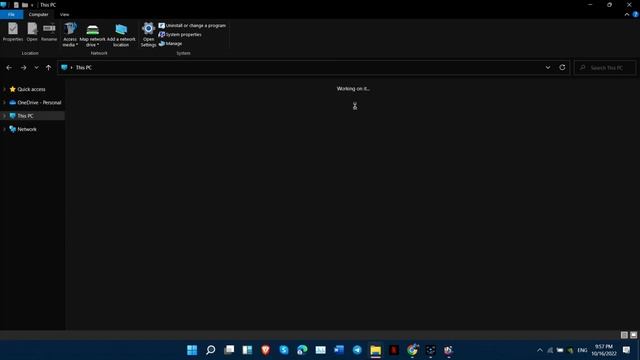Open Widgets on the taskbar
The width and height of the screenshot is (640, 360).
(247, 350)
